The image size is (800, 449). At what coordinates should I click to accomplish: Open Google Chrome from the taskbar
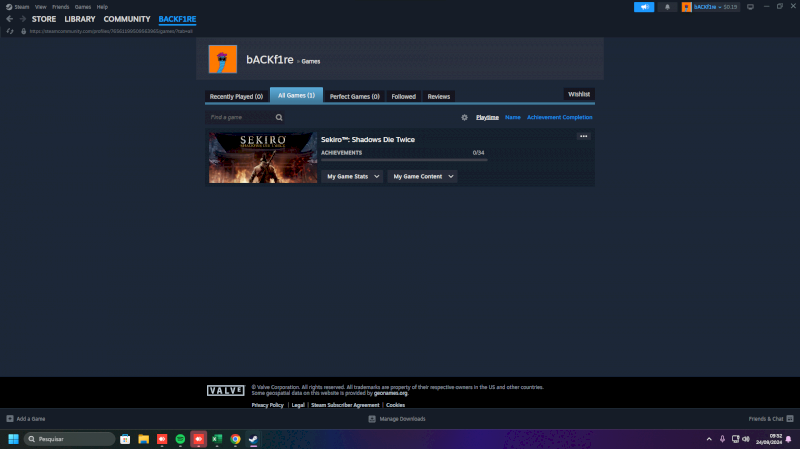[x=235, y=439]
